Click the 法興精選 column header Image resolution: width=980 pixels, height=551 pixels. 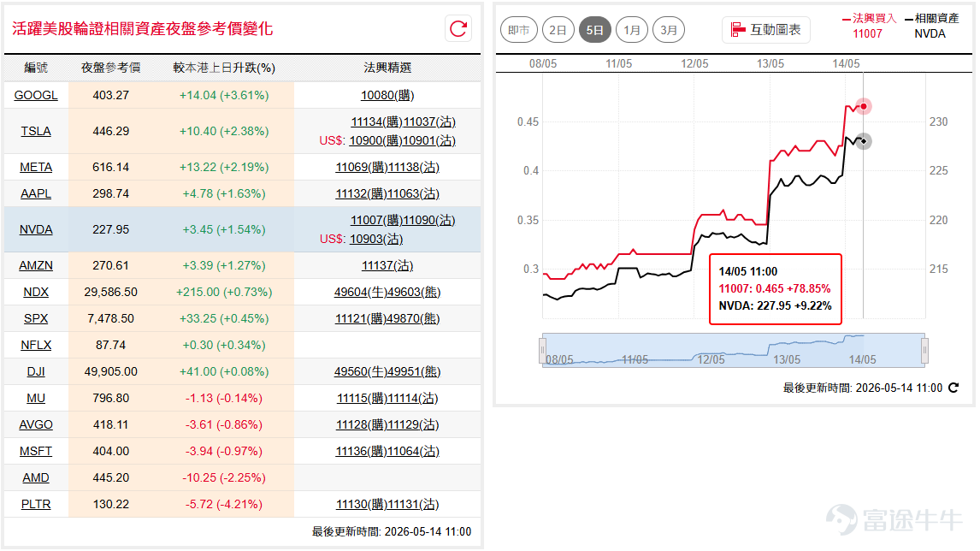(x=387, y=68)
